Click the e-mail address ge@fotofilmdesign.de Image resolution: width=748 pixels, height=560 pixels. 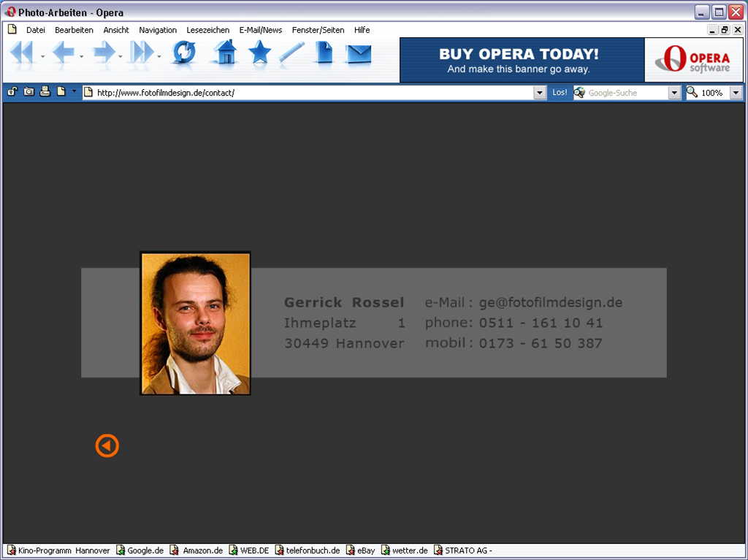(x=551, y=302)
